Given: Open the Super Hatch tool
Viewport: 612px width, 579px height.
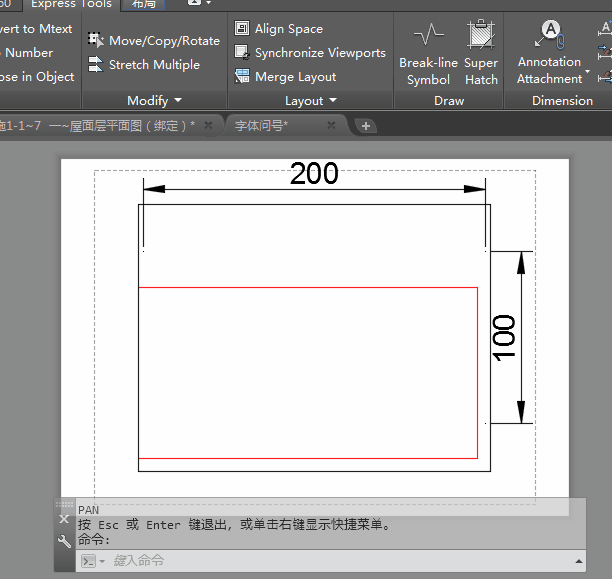Looking at the screenshot, I should click(481, 55).
